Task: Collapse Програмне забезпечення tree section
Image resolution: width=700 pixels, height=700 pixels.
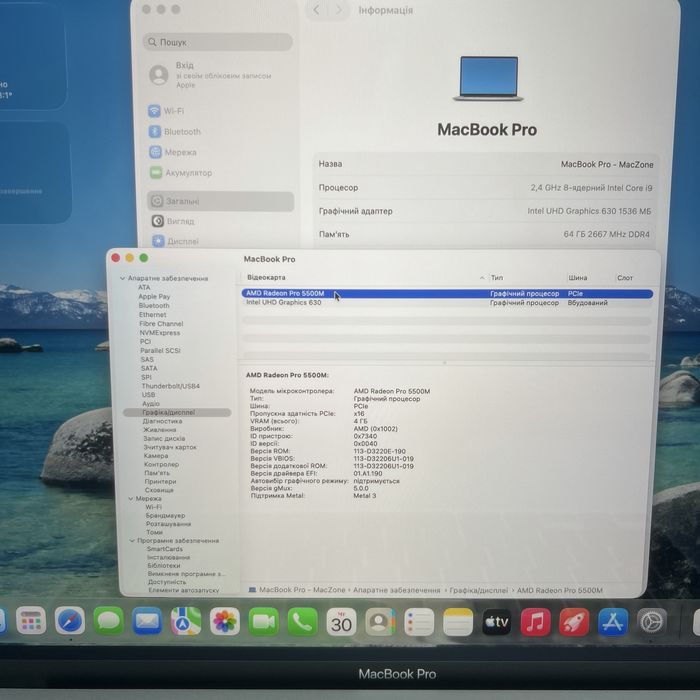Action: 132,540
